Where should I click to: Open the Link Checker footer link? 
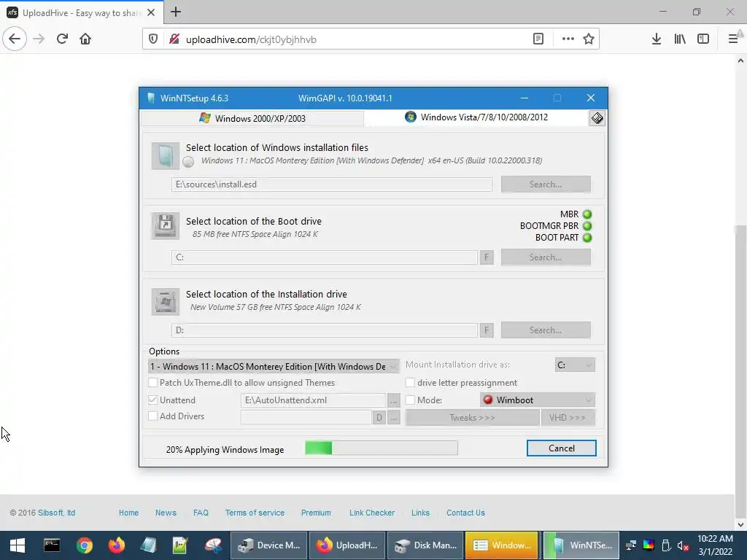pyautogui.click(x=372, y=513)
